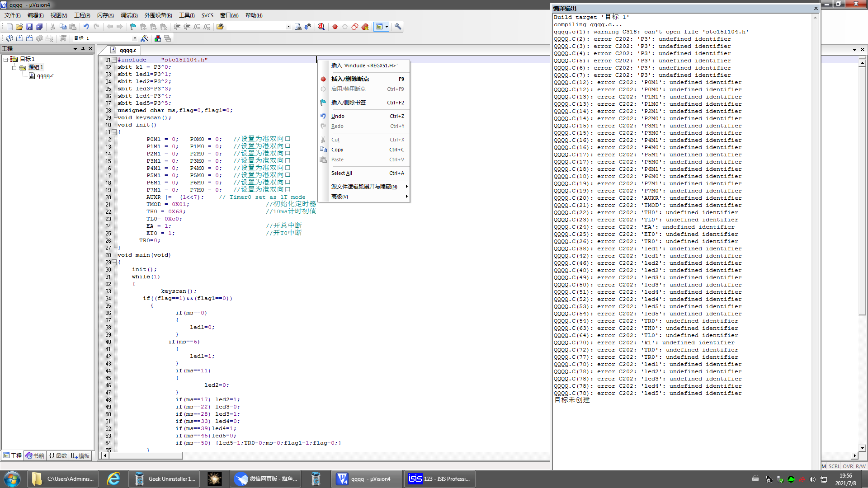Viewport: 868px width, 488px height.
Task: Collapse code fold at line 11
Action: pyautogui.click(x=114, y=132)
